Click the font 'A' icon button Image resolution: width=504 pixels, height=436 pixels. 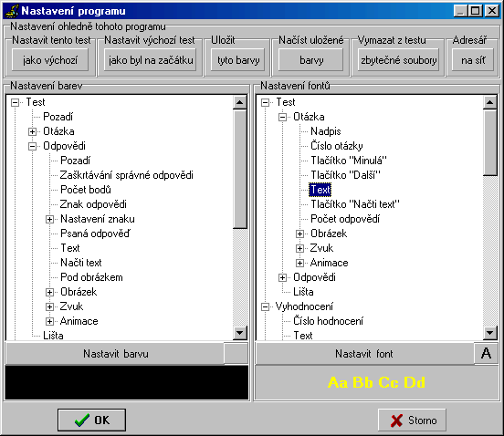(486, 353)
